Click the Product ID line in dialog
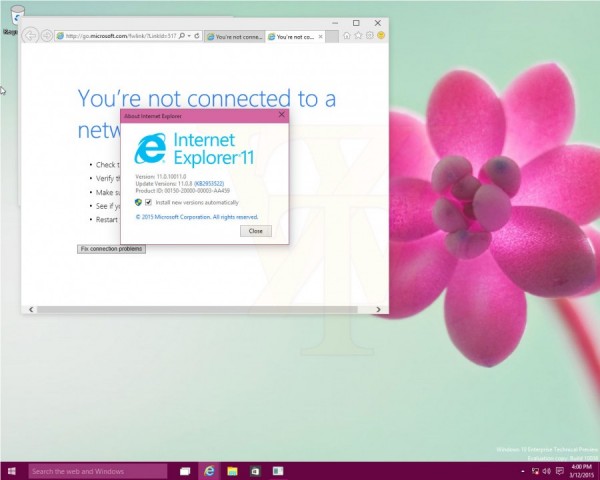 183,191
